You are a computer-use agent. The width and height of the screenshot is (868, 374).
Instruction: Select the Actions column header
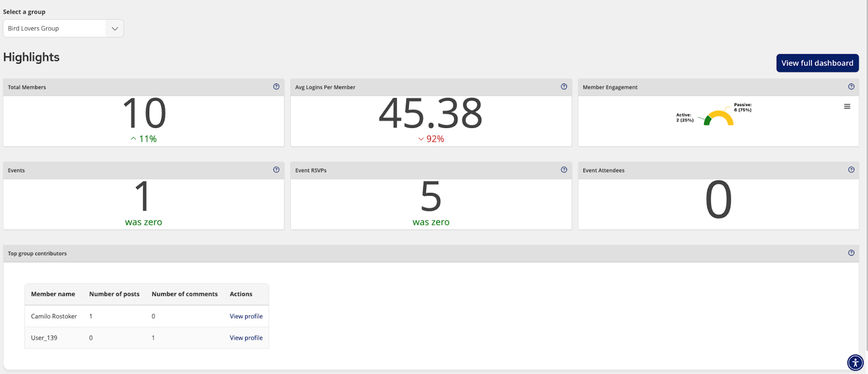(241, 294)
